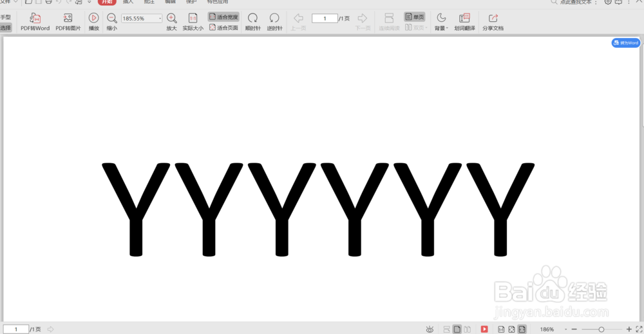
Task: Open 保护 ribbon tab
Action: [x=191, y=2]
